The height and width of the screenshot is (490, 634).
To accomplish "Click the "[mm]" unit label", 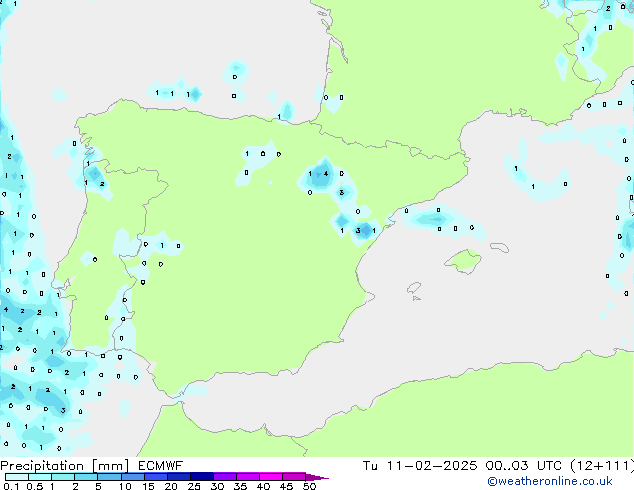I will click(110, 466).
